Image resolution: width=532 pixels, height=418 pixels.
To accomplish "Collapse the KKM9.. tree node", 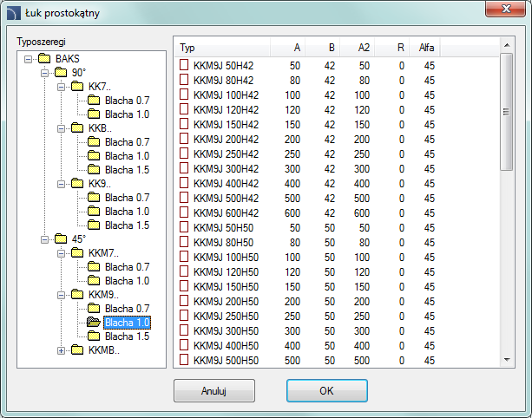I will click(62, 295).
